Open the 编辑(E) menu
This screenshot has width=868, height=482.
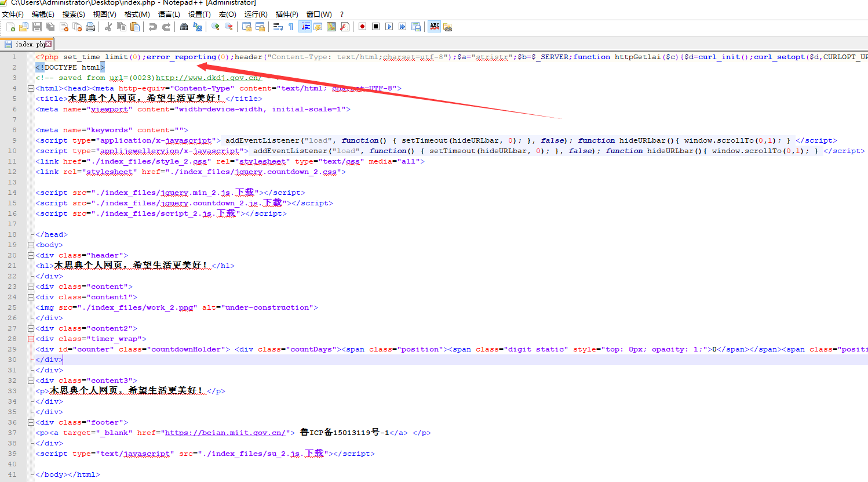(x=43, y=14)
